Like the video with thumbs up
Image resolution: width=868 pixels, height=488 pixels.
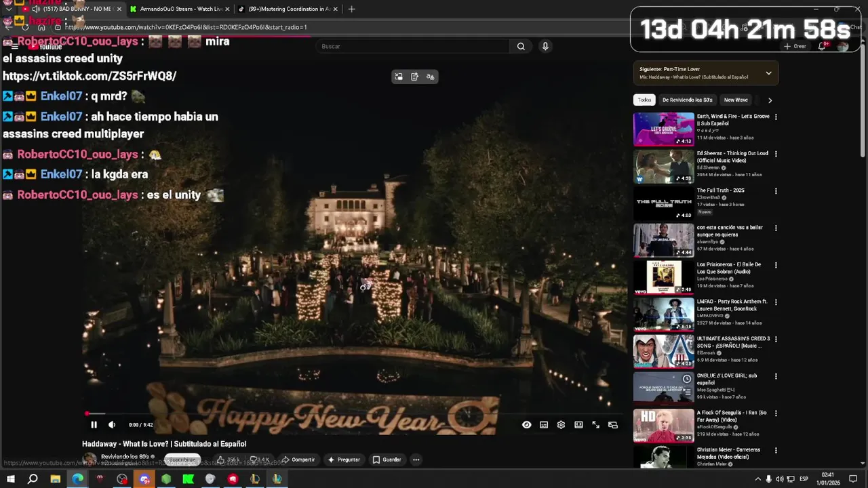point(229,460)
